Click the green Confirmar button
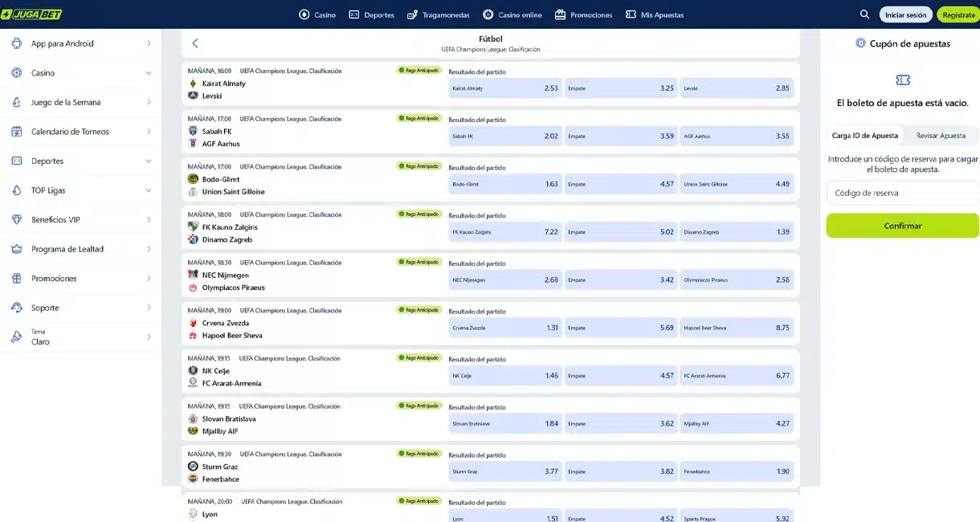Screen dimensions: 980x522 point(903,226)
